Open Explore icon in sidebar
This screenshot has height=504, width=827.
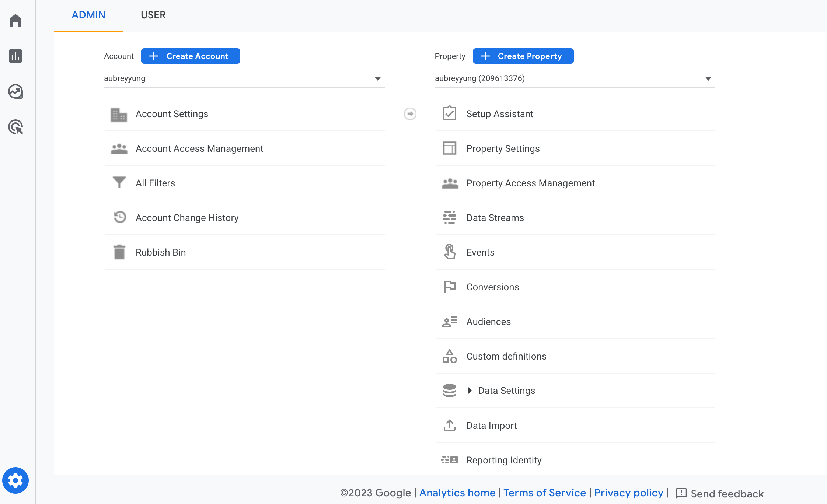(x=15, y=91)
